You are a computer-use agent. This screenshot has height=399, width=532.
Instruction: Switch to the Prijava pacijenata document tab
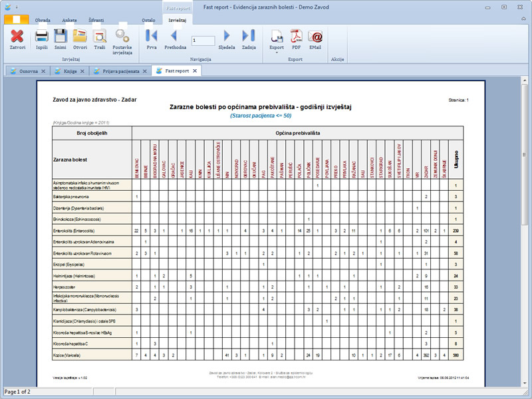pos(121,71)
